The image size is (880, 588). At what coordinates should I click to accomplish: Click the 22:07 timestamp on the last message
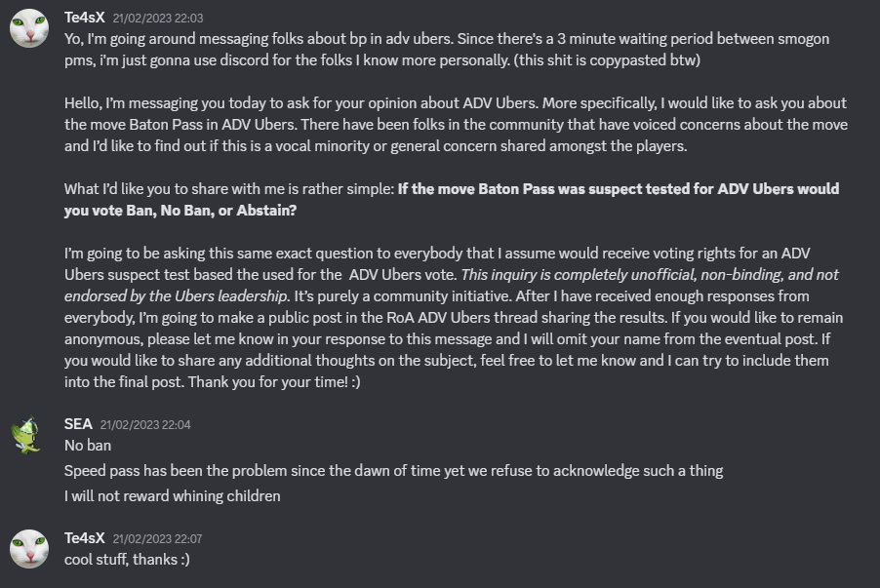pyautogui.click(x=157, y=539)
